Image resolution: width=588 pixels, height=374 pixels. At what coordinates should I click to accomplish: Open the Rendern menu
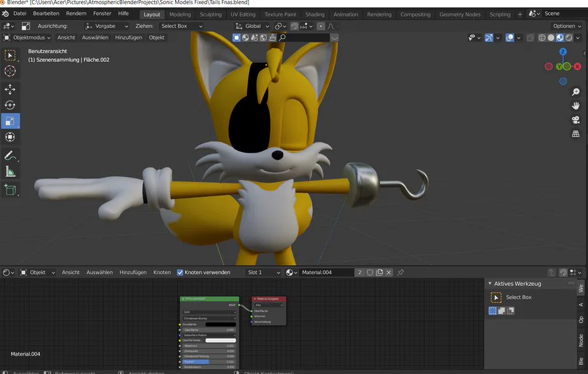pos(76,14)
